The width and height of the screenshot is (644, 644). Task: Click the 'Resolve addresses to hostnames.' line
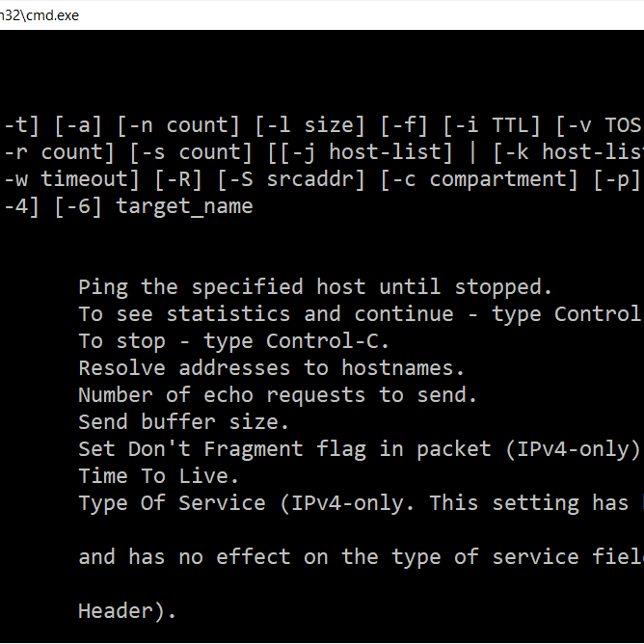(x=272, y=368)
